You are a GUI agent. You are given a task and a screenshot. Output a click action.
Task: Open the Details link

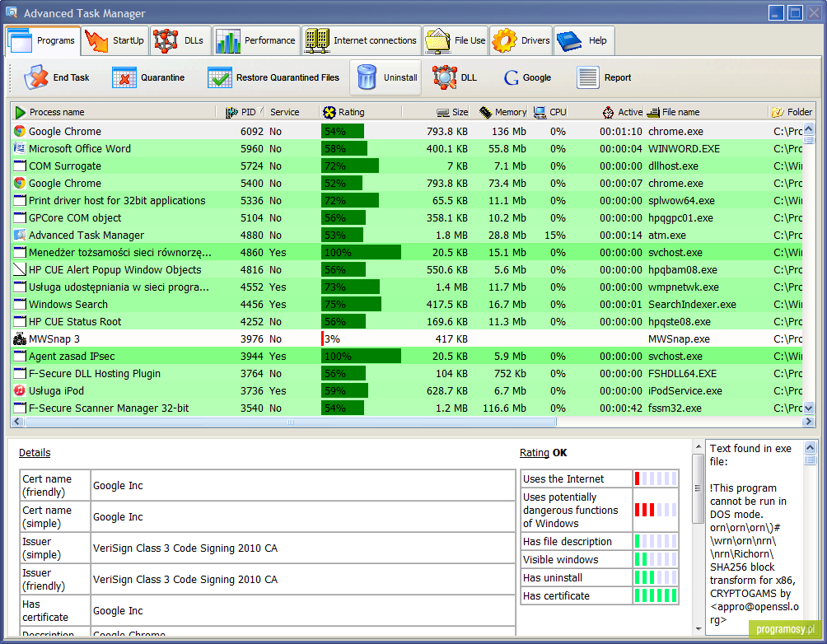click(x=35, y=453)
